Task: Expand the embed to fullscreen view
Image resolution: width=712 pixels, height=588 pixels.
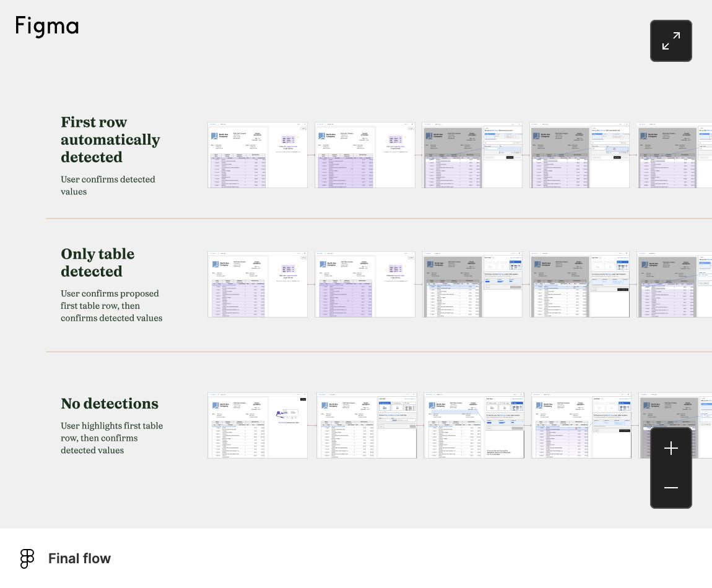Action: (x=671, y=41)
